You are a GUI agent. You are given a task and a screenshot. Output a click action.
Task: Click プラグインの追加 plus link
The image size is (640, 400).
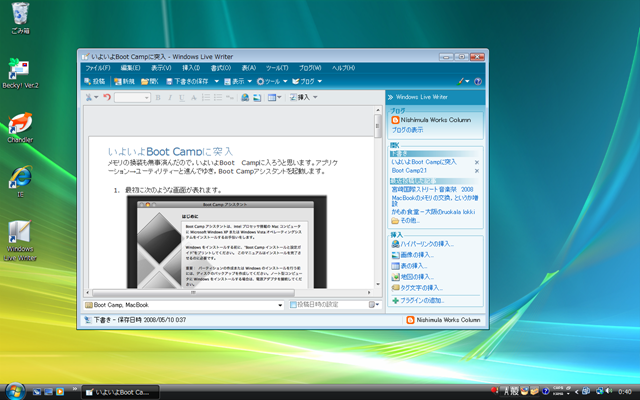pos(418,300)
